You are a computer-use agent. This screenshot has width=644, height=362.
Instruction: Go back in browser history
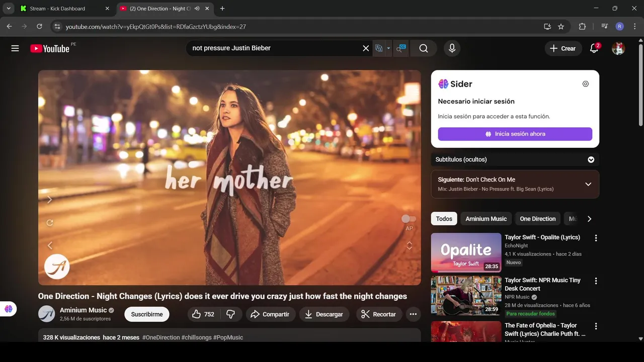[9, 27]
